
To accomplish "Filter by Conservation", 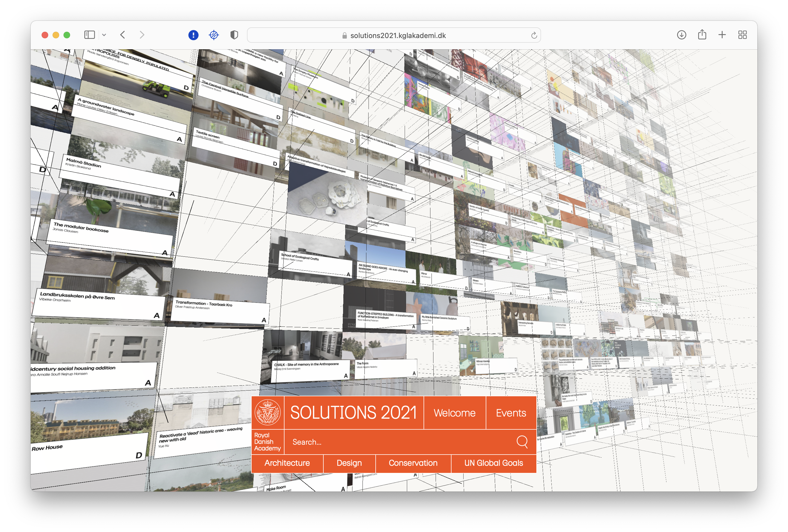I will coord(413,463).
